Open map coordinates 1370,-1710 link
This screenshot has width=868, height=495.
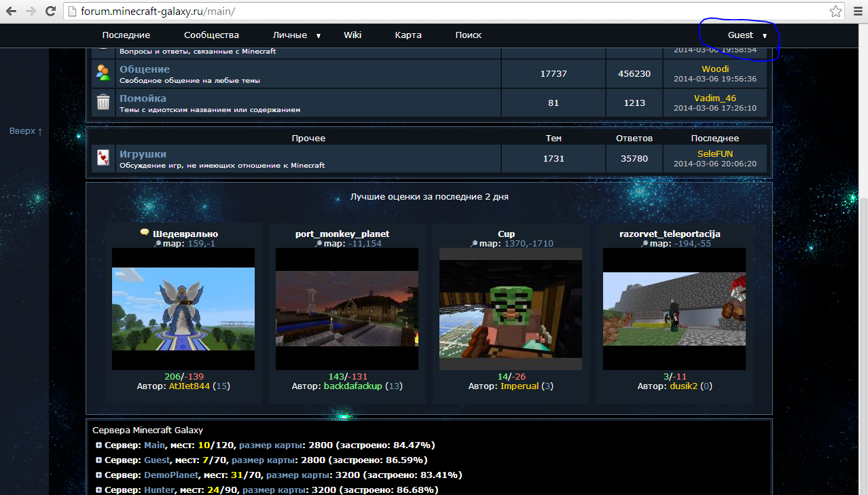coord(528,243)
